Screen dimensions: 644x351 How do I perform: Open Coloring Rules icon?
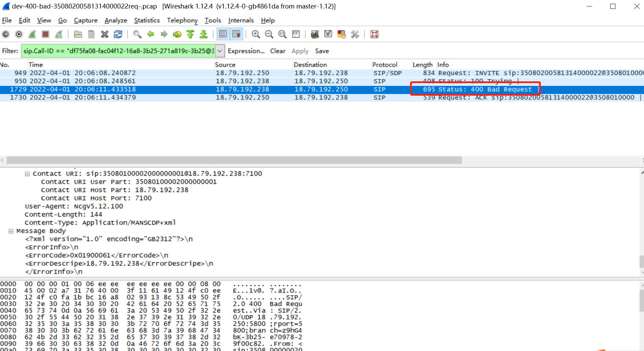coord(341,34)
